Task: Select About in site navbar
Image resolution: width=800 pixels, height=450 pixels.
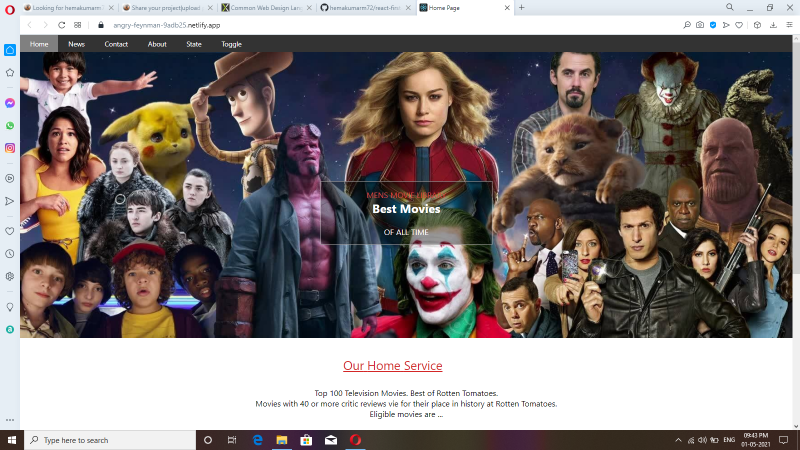Action: point(157,44)
